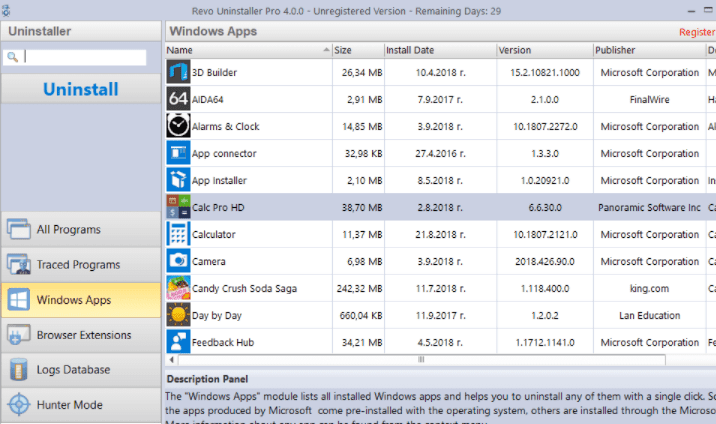
Task: Click the 7.9.2017 install date cell
Action: point(440,99)
